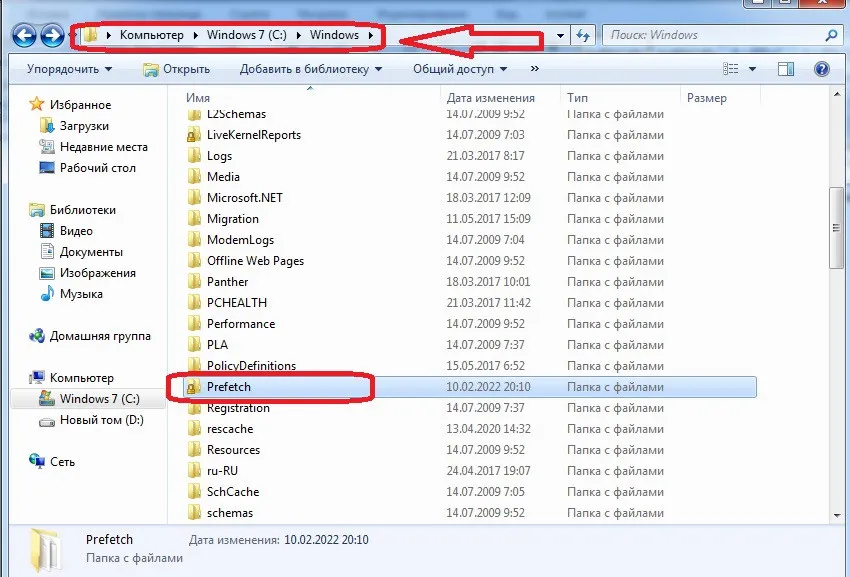Click the refresh button beside address bar
The height and width of the screenshot is (577, 850).
coord(585,36)
